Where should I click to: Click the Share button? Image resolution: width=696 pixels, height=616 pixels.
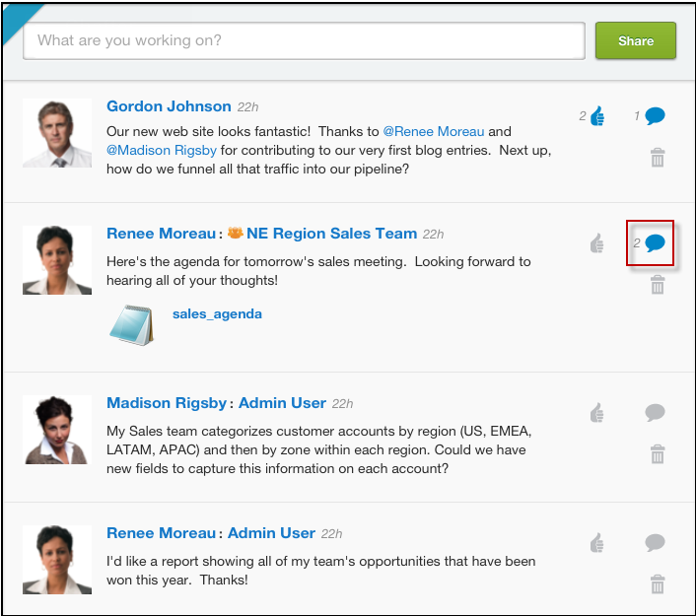tap(636, 40)
